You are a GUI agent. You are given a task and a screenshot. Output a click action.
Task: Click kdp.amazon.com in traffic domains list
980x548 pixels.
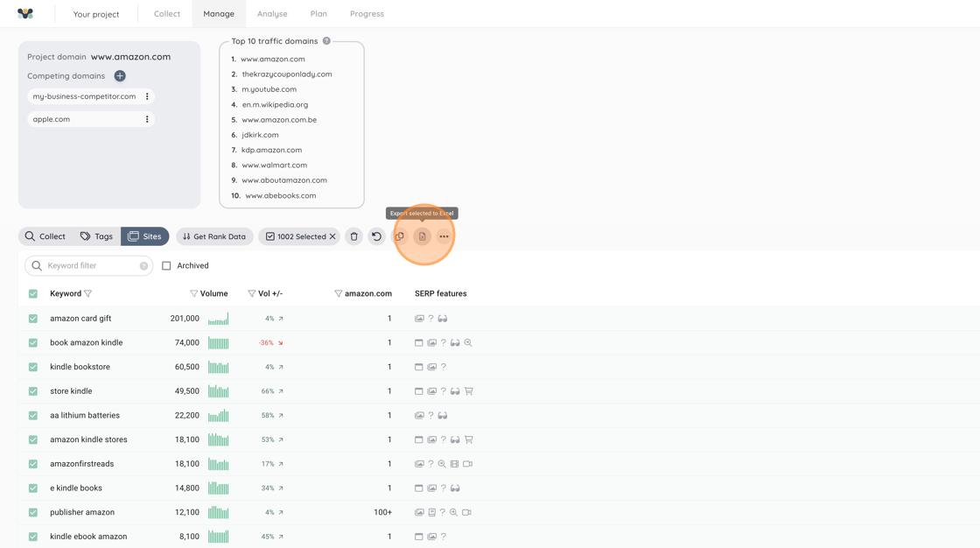[272, 151]
